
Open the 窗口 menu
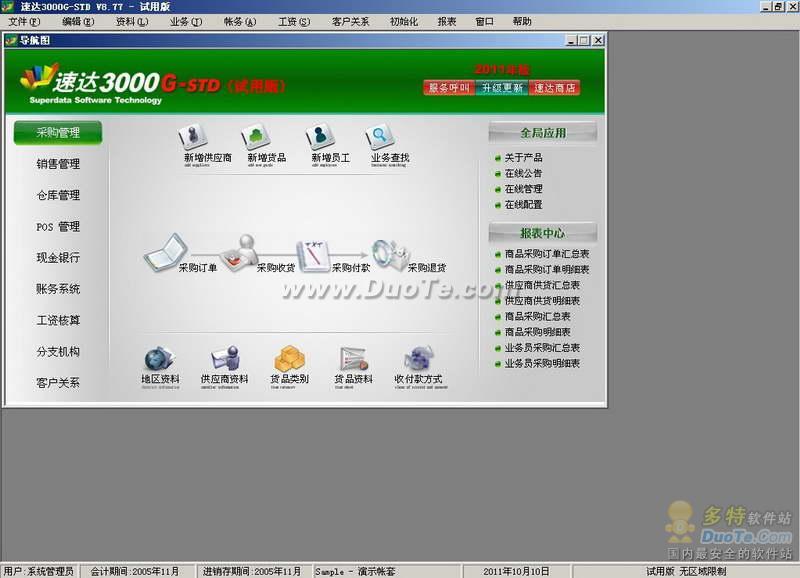tap(484, 21)
